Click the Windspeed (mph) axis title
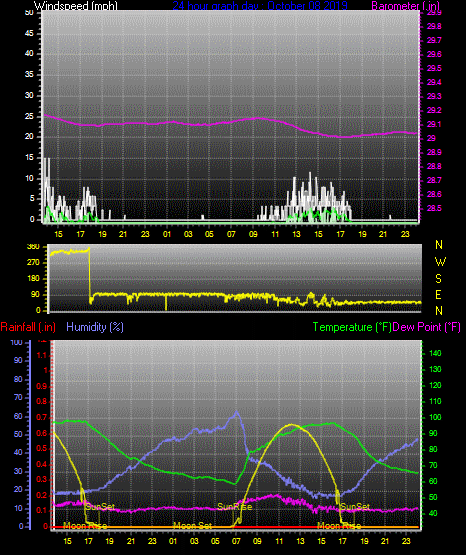This screenshot has width=466, height=555. click(75, 6)
